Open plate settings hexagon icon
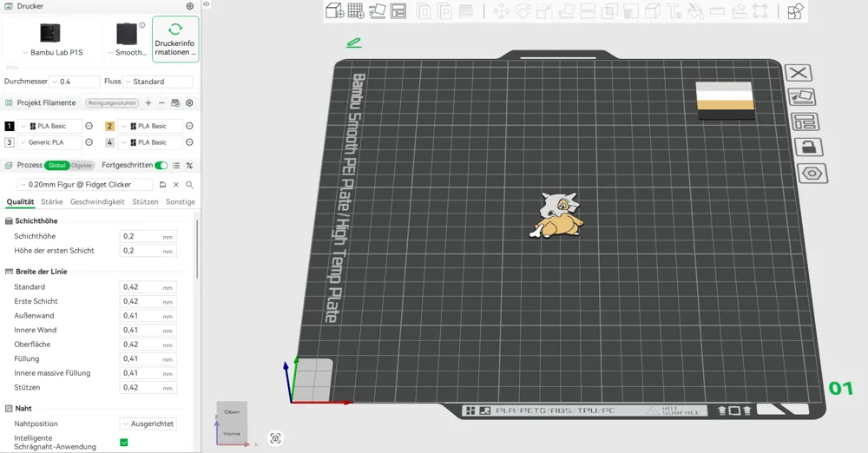Image resolution: width=868 pixels, height=453 pixels. point(812,174)
